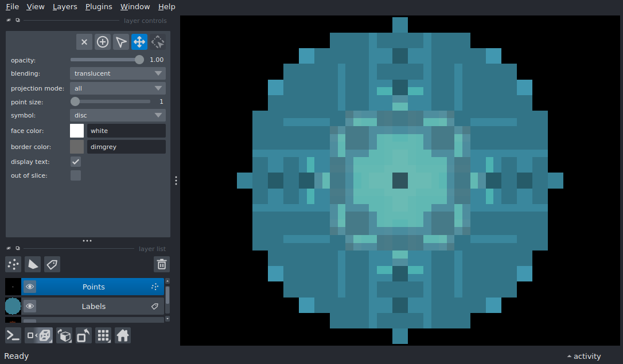
Task: Expand the projection mode dropdown
Action: coord(118,88)
